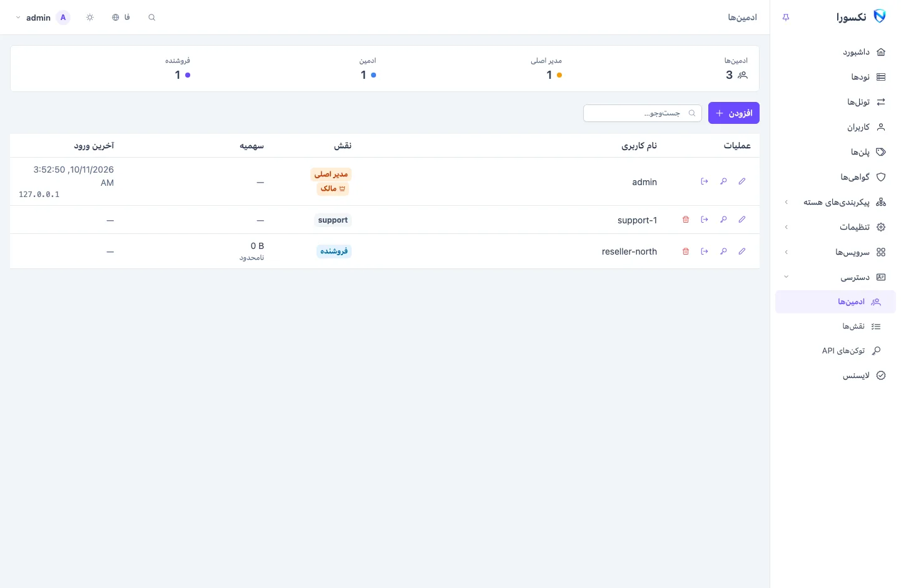Click the جست‌وجو search input field
The width and height of the screenshot is (901, 588).
click(x=643, y=113)
